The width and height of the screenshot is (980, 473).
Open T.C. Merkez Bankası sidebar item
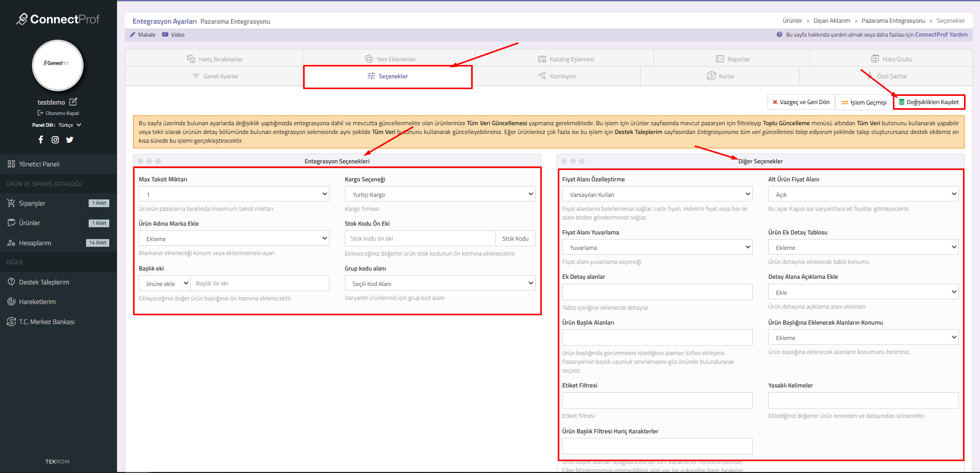[x=46, y=322]
